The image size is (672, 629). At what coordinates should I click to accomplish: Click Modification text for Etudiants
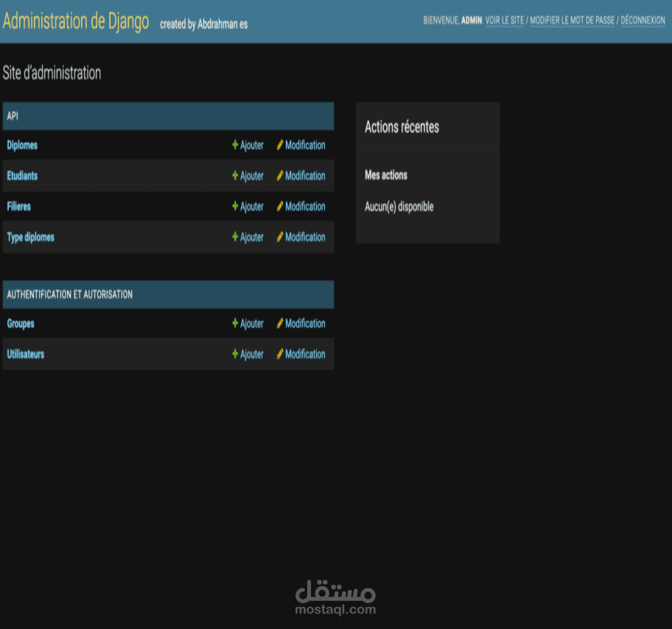click(305, 176)
